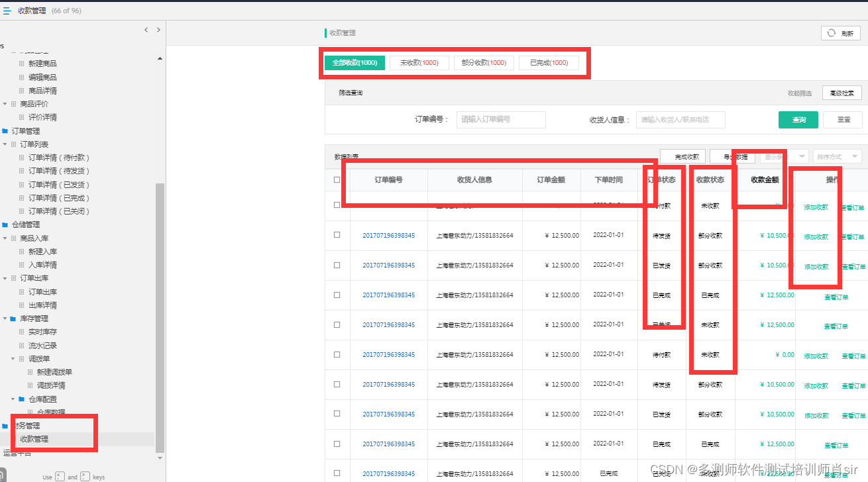
Task: Click the refresh icon in 刷新 button
Action: click(x=832, y=33)
